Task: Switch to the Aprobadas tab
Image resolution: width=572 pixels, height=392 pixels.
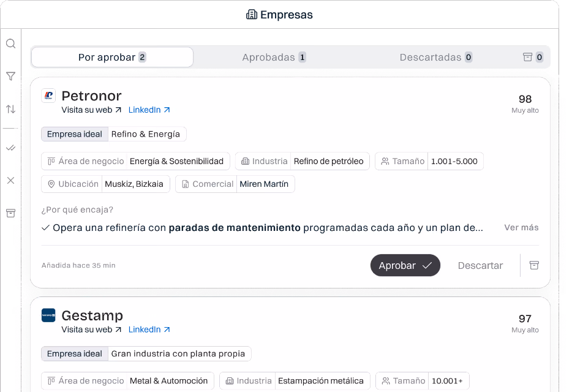Action: point(274,58)
